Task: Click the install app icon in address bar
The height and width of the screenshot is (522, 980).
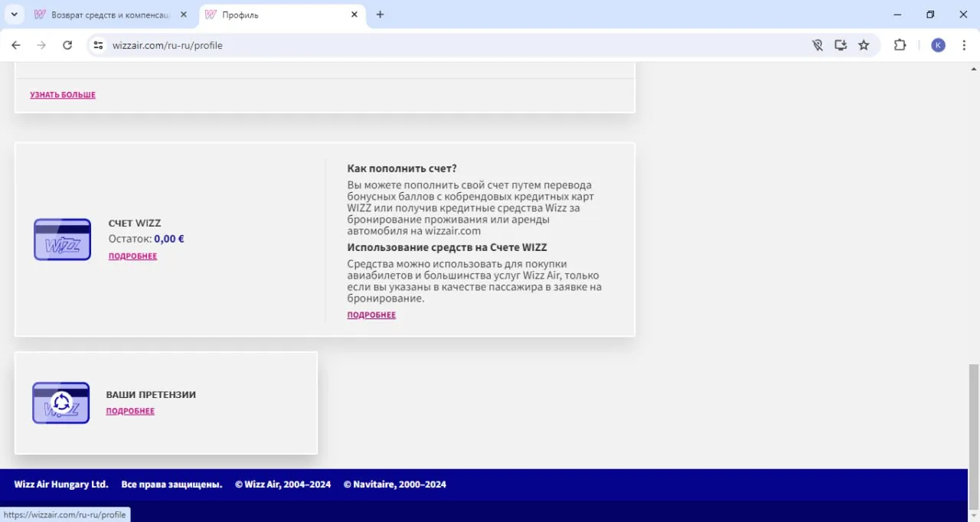Action: [841, 45]
